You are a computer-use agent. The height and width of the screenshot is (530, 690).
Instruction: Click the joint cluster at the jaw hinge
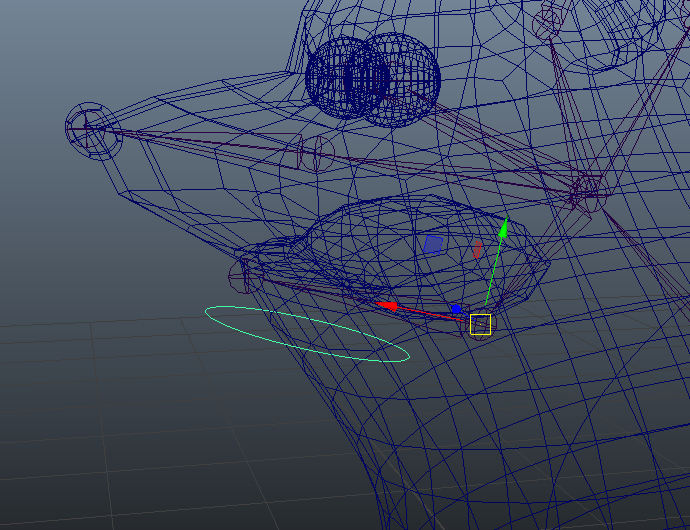tap(585, 190)
